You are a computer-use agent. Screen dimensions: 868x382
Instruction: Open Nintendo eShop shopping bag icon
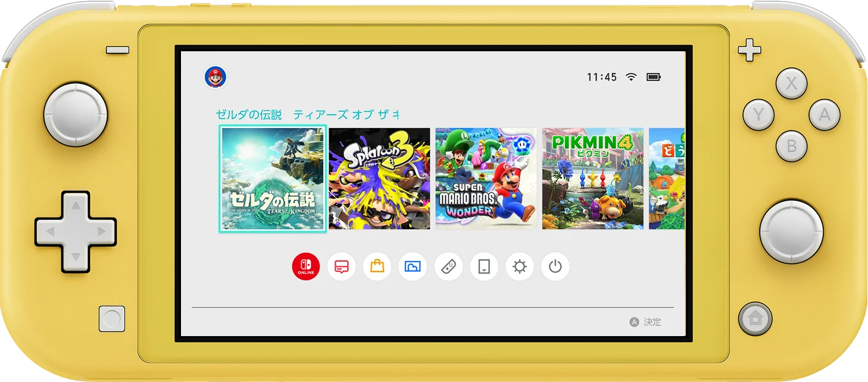click(x=377, y=267)
